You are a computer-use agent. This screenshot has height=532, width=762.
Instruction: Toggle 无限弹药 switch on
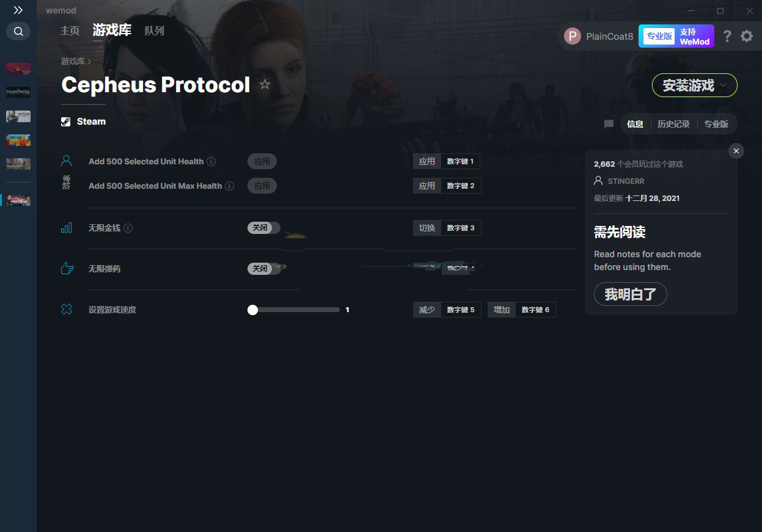(x=263, y=269)
